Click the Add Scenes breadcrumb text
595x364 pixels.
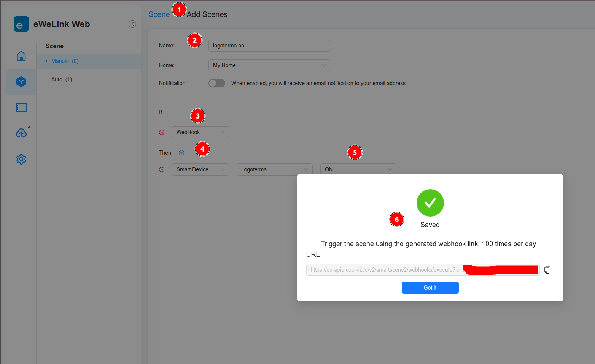coord(207,14)
